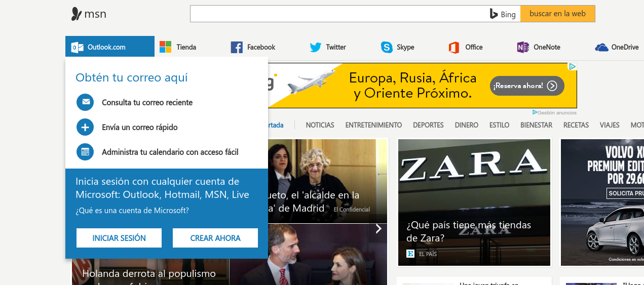Click the Office logo icon
Viewport: 644px width, 285px height.
[453, 47]
